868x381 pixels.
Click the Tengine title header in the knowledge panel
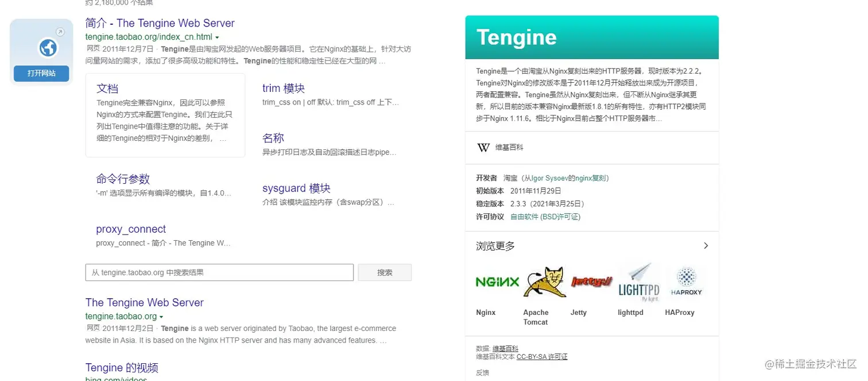[x=517, y=37]
